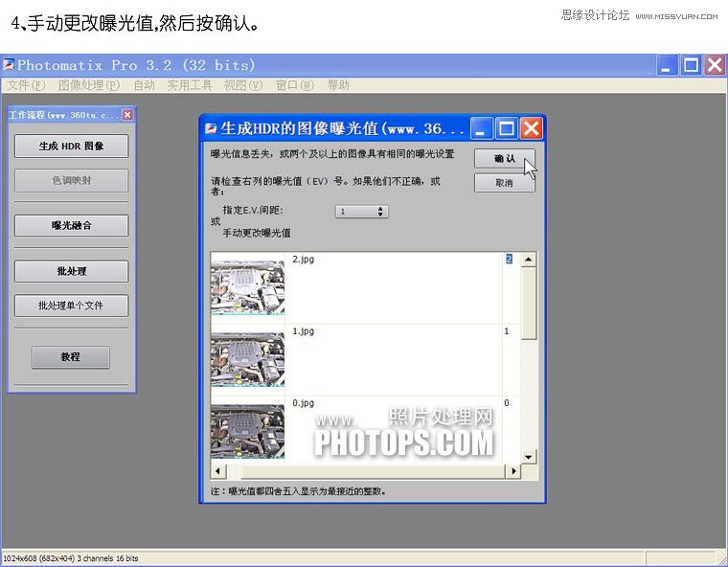Select the 2.jpg engine thumbnail
Screen dimensions: 728x567
tap(247, 287)
